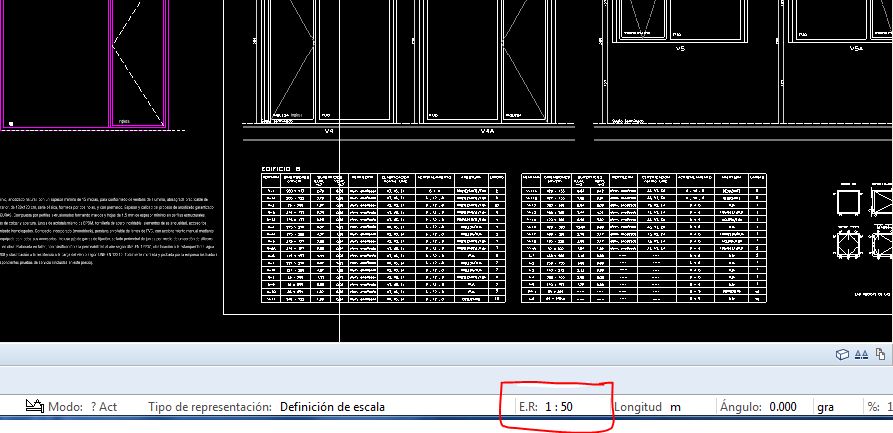Click the crown mode icon
Image resolution: width=893 pixels, height=433 pixels.
[x=35, y=406]
